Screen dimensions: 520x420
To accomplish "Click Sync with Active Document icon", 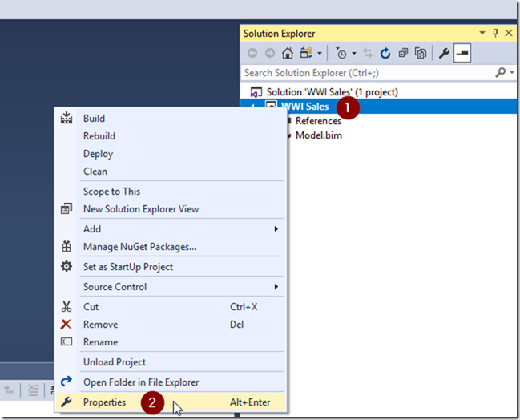I will 368,53.
